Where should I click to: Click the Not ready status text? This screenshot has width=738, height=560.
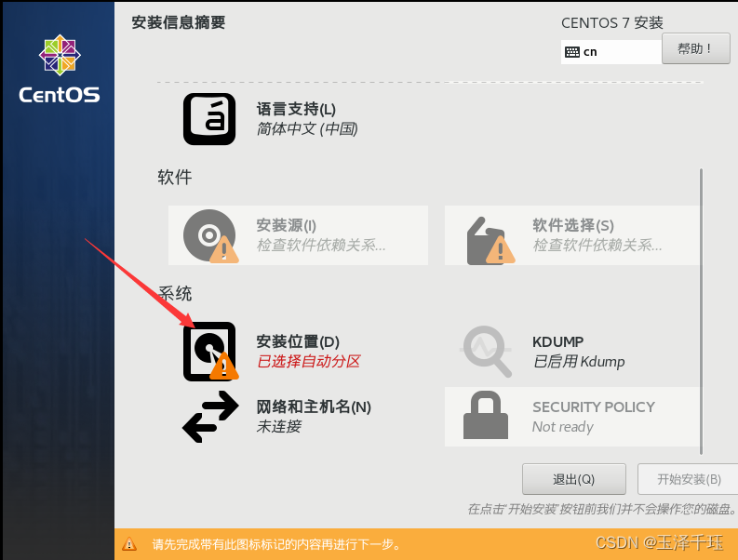(562, 426)
